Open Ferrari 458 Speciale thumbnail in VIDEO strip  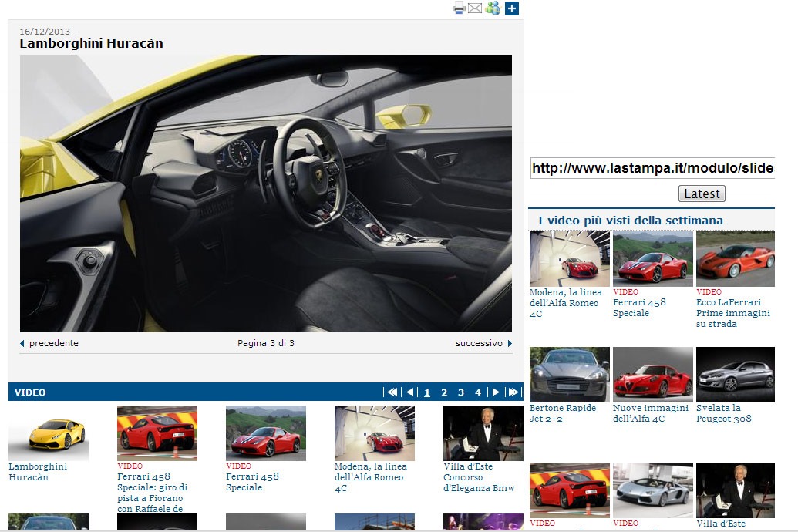[x=266, y=433]
